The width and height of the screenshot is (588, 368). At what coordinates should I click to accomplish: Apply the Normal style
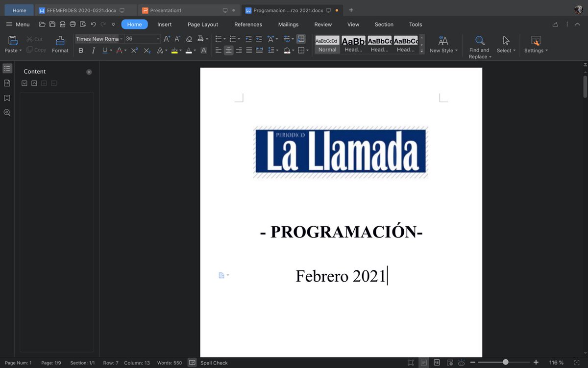click(327, 44)
